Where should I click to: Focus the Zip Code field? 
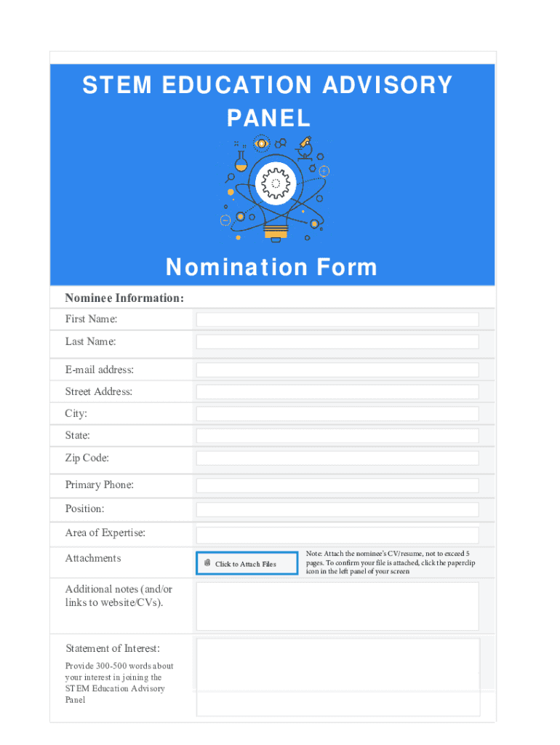tap(337, 458)
